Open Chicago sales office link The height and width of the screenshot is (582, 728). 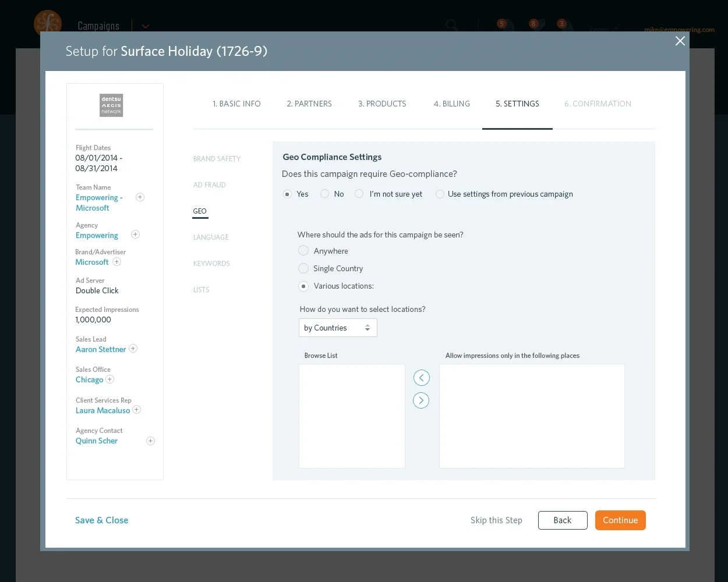(x=89, y=379)
